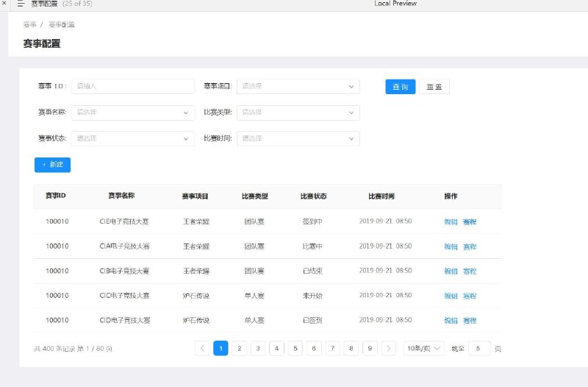The width and height of the screenshot is (588, 387).
Task: Click 赛程 for CIB电子竞技大赛
Action: coord(470,271)
